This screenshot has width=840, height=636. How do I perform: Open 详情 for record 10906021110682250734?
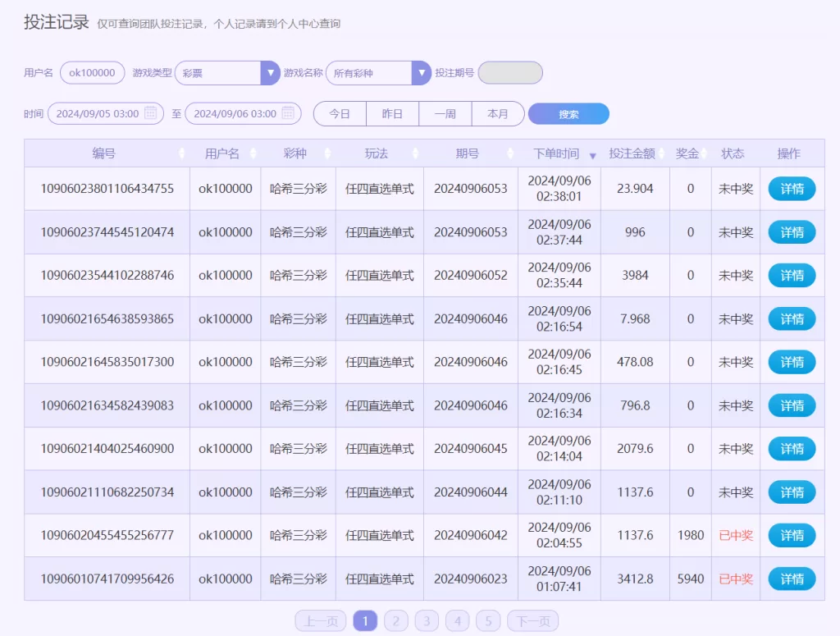point(792,492)
